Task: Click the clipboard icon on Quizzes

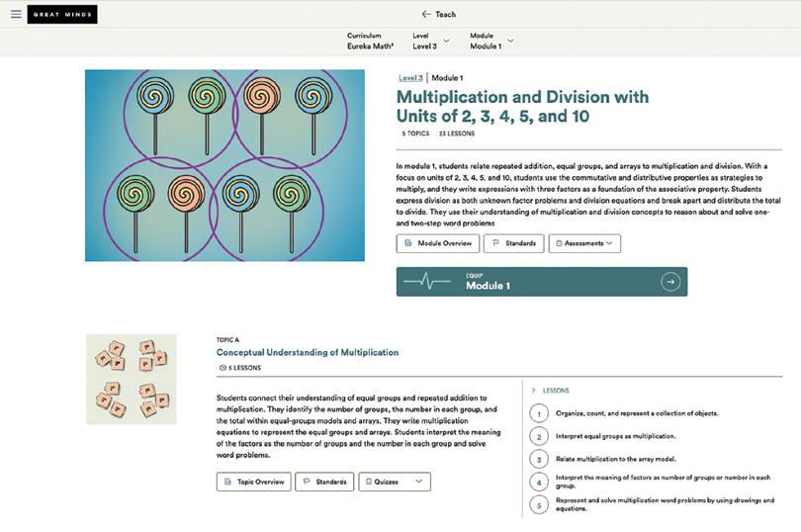Action: point(368,482)
